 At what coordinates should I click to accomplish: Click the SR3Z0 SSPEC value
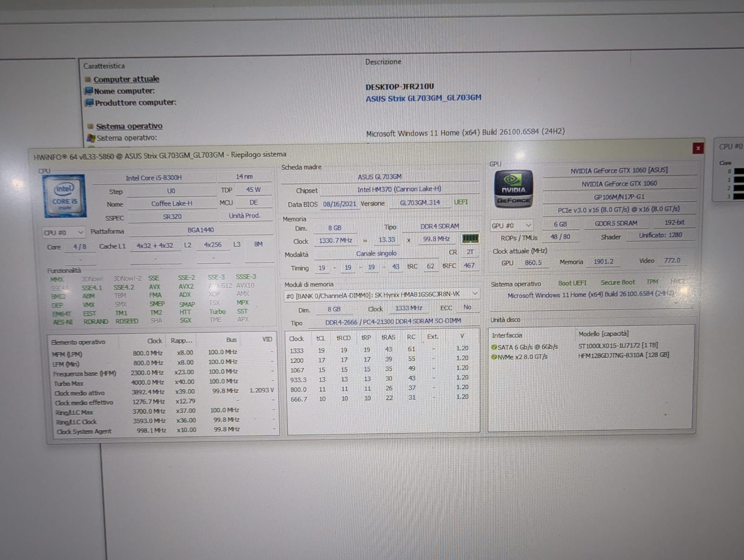click(x=173, y=217)
